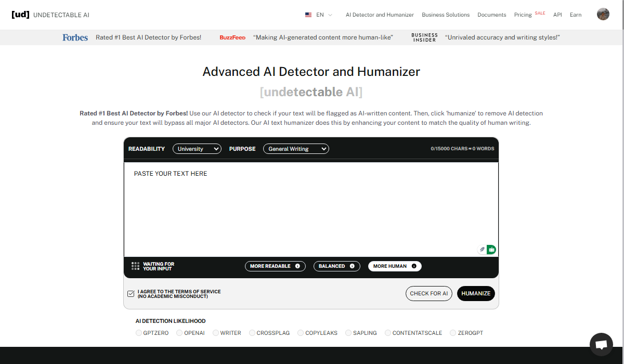Toggle the Terms of Service agreement checkbox
The width and height of the screenshot is (624, 364).
click(131, 294)
